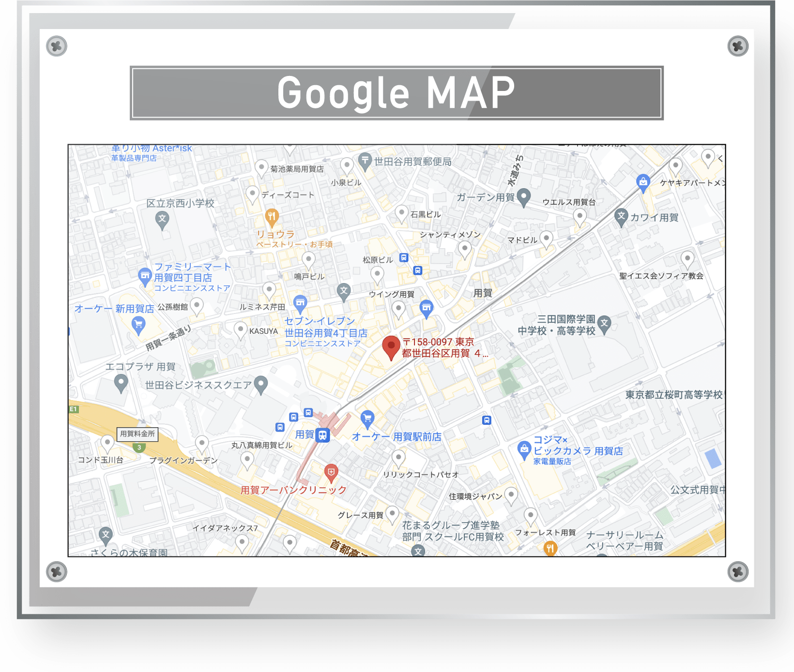Click the bus stop icon west of コジマ
This screenshot has width=794, height=672.
pyautogui.click(x=487, y=420)
